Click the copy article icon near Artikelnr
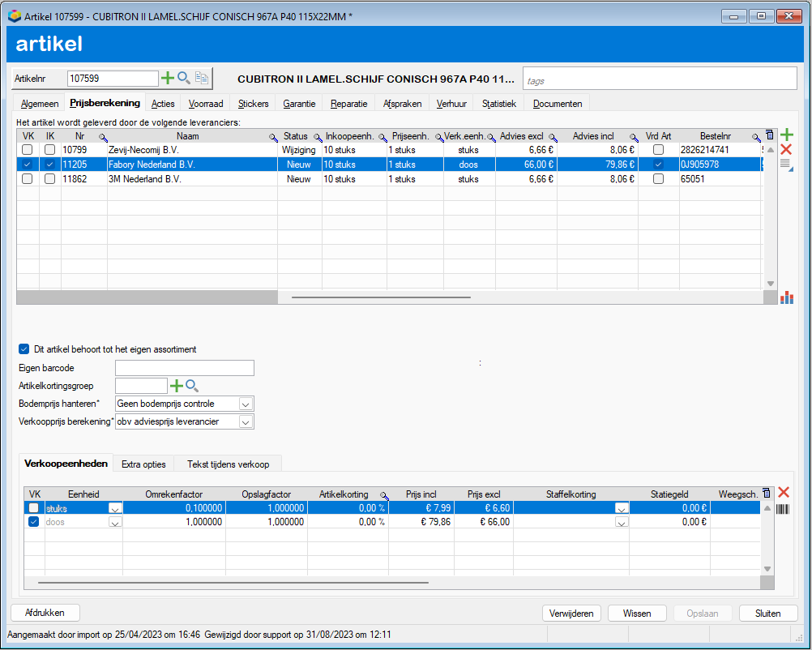The width and height of the screenshot is (812, 650). coord(202,78)
